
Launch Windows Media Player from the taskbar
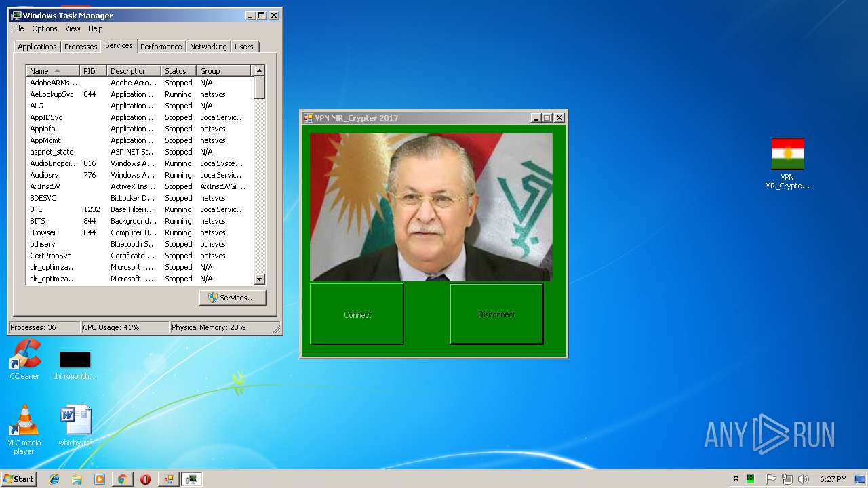(100, 479)
